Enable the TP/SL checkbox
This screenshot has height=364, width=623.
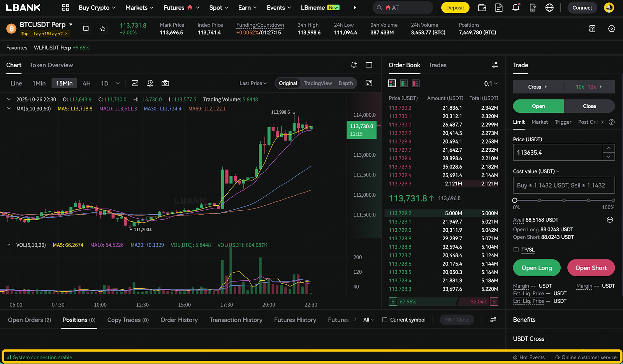point(516,250)
